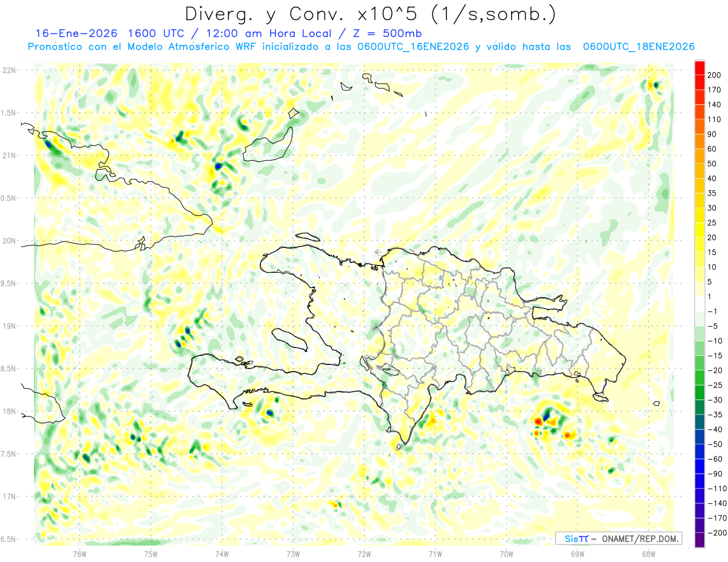Click the '18N' latitude label

point(9,411)
